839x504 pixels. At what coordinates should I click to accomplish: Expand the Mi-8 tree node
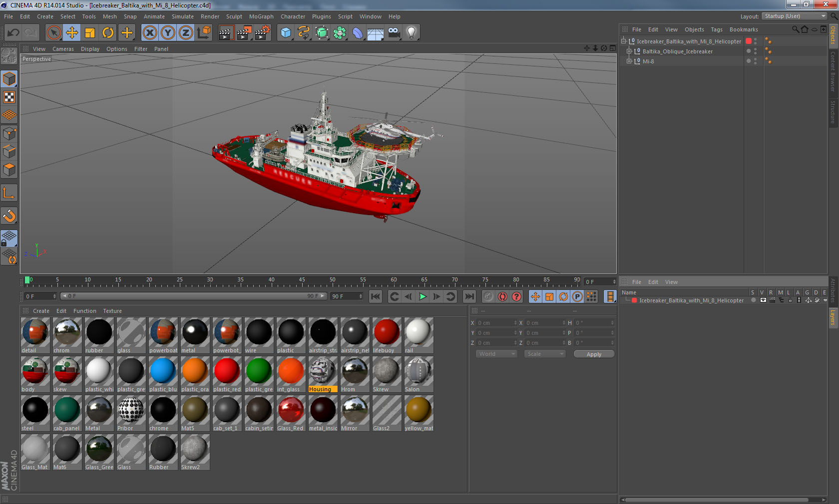629,61
